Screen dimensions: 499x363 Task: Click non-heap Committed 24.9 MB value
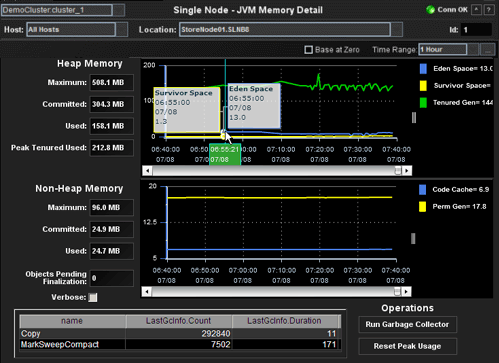111,229
